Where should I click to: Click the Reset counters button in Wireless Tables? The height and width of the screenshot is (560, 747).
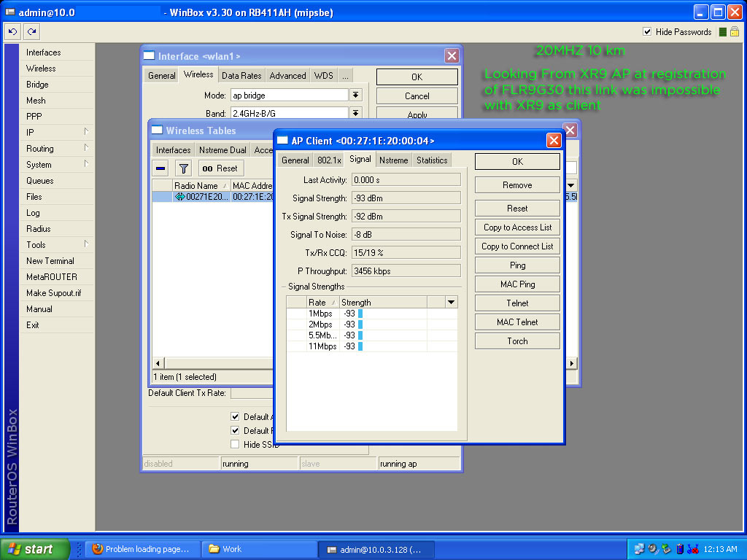[220, 168]
